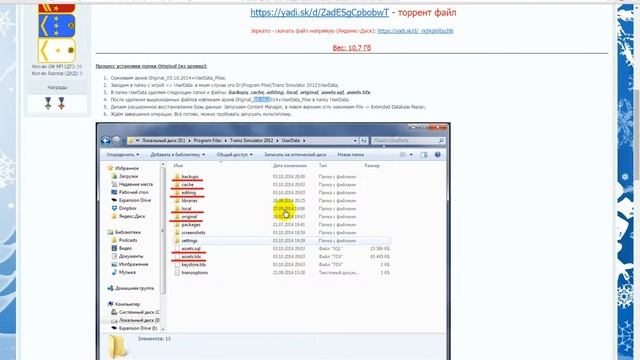This screenshot has height=360, width=640.
Task: Select Локальный диск (D:) in the sidebar tree
Action: point(136,320)
